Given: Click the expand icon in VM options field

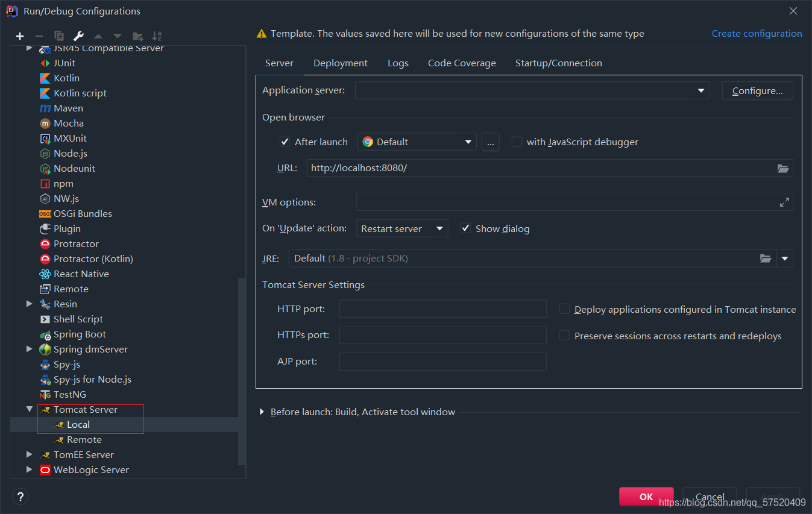Looking at the screenshot, I should coord(784,202).
